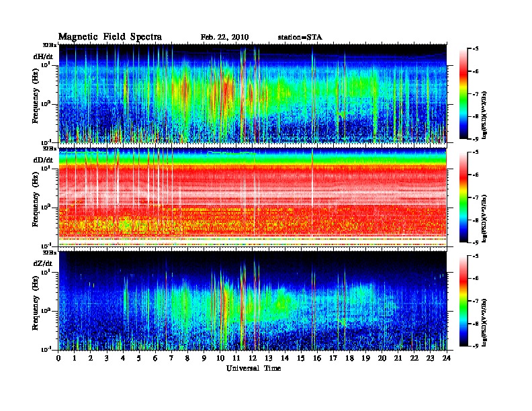Click time axis tick label '13'
The width and height of the screenshot is (532, 411).
[x=269, y=359]
